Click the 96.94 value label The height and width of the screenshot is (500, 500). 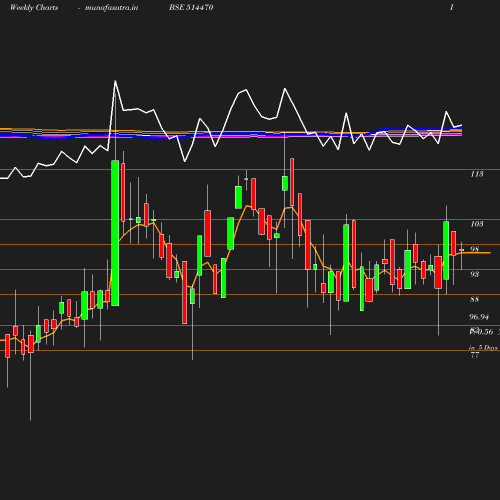479,317
